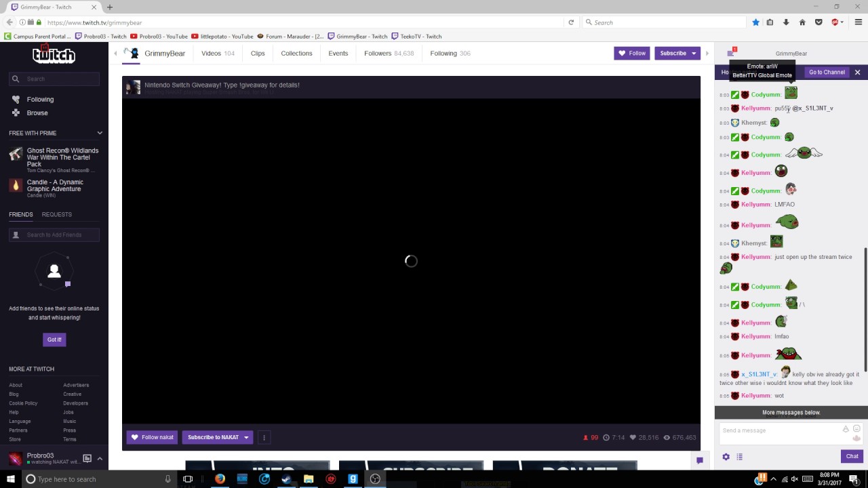
Task: Dismiss friends tip with Got it button
Action: coord(54,340)
